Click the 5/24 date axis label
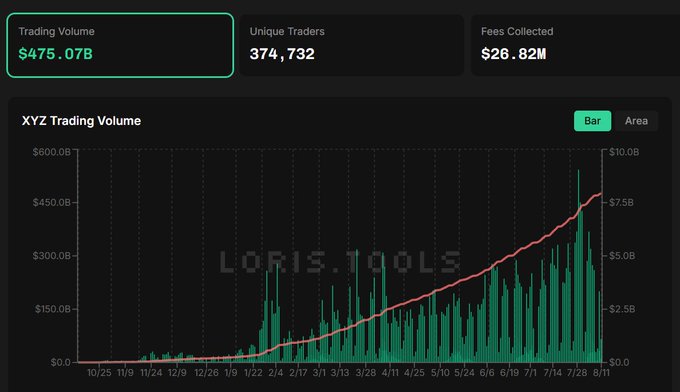The width and height of the screenshot is (680, 392). tap(464, 373)
